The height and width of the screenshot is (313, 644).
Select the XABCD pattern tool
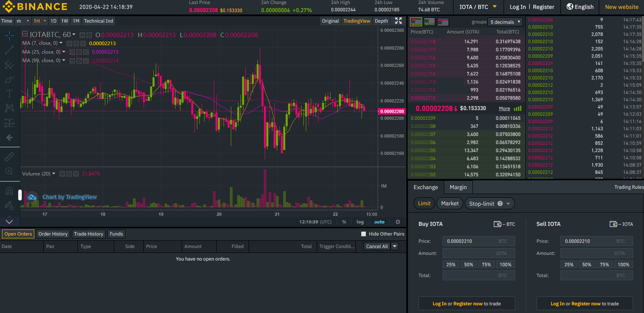(x=9, y=108)
